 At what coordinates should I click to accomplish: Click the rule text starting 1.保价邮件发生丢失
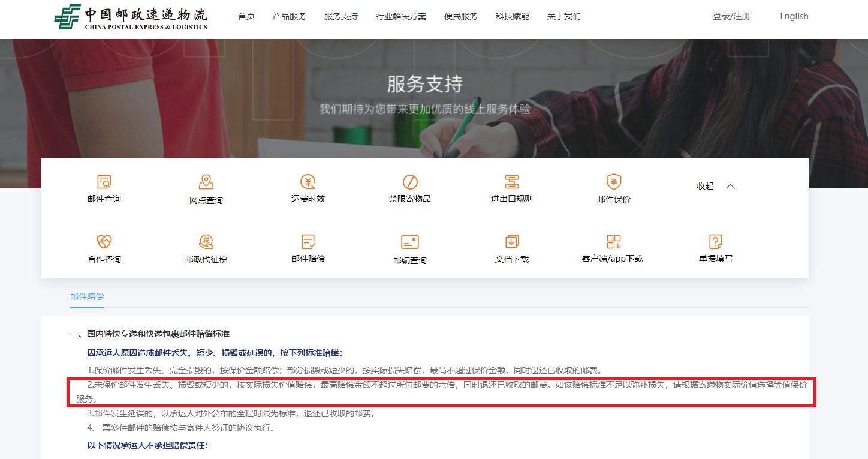click(345, 370)
